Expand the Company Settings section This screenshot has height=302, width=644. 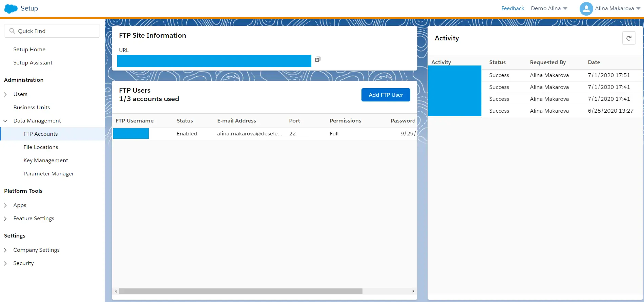pyautogui.click(x=5, y=250)
